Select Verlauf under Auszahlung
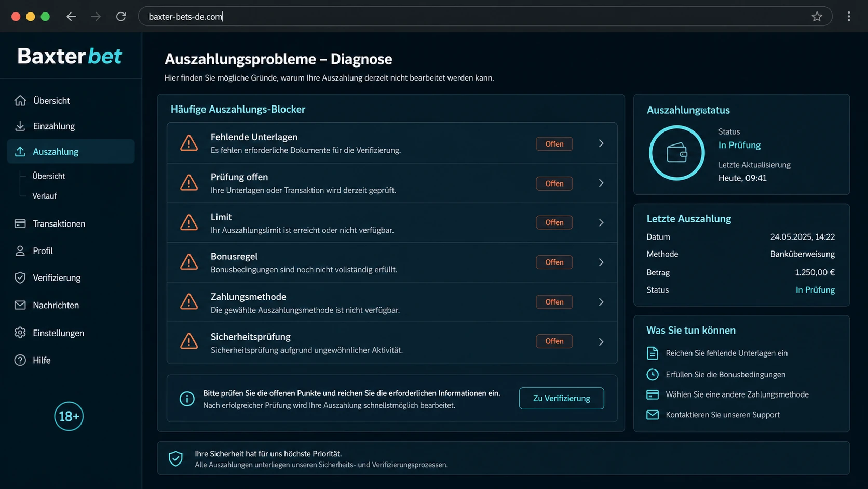This screenshot has height=489, width=868. coord(44,196)
